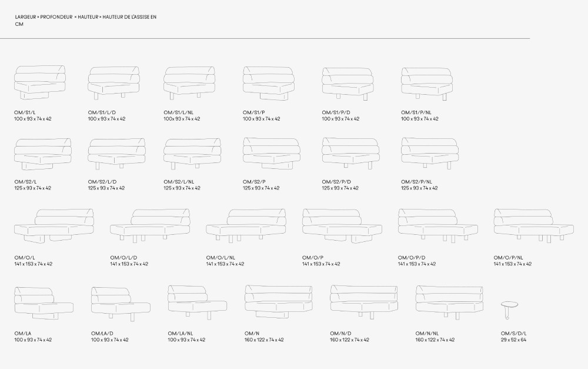The height and width of the screenshot is (369, 588).
Task: Click the OM/LA armrest module drawing
Action: click(44, 302)
